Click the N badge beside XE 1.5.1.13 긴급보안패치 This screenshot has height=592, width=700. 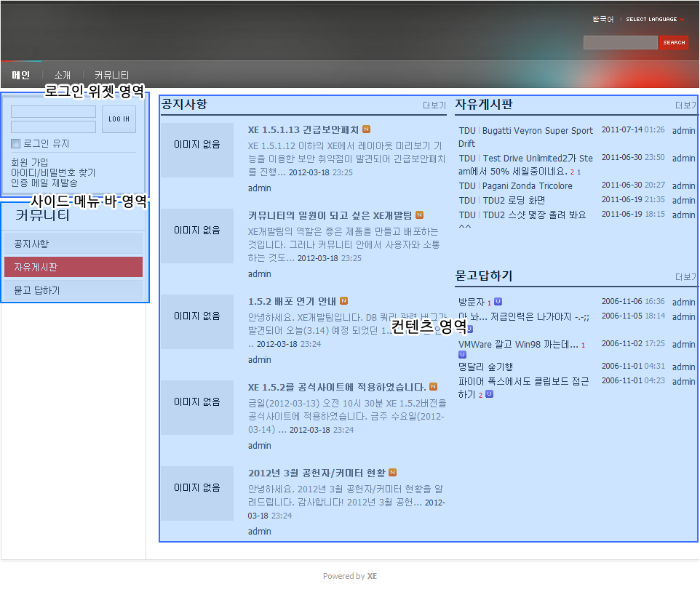point(367,129)
